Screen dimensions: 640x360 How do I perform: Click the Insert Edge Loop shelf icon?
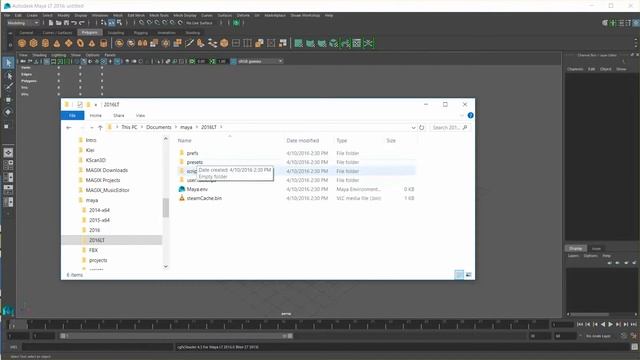[247, 43]
